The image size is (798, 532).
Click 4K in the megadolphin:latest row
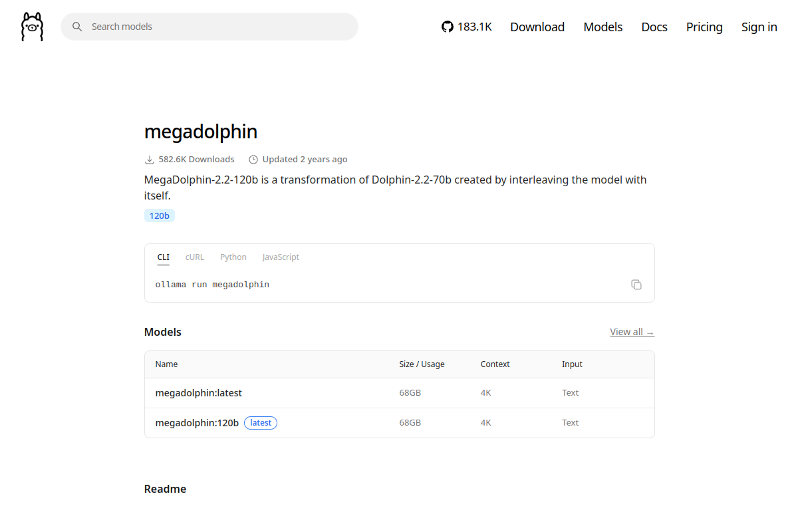tap(485, 393)
